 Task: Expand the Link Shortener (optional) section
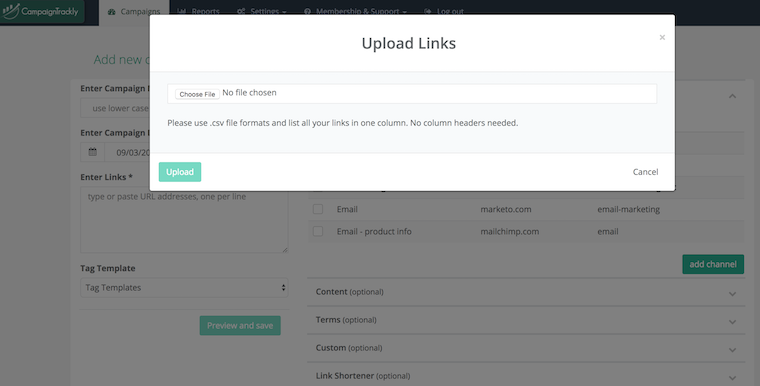[526, 376]
